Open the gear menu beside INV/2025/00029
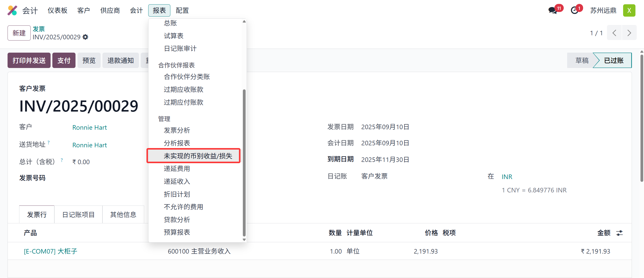Screen dimensions: 644x278 [x=86, y=37]
